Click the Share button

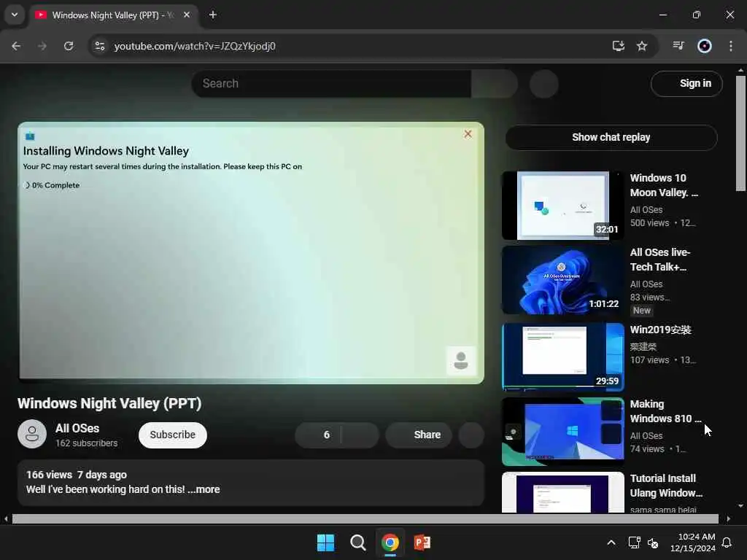coord(419,435)
